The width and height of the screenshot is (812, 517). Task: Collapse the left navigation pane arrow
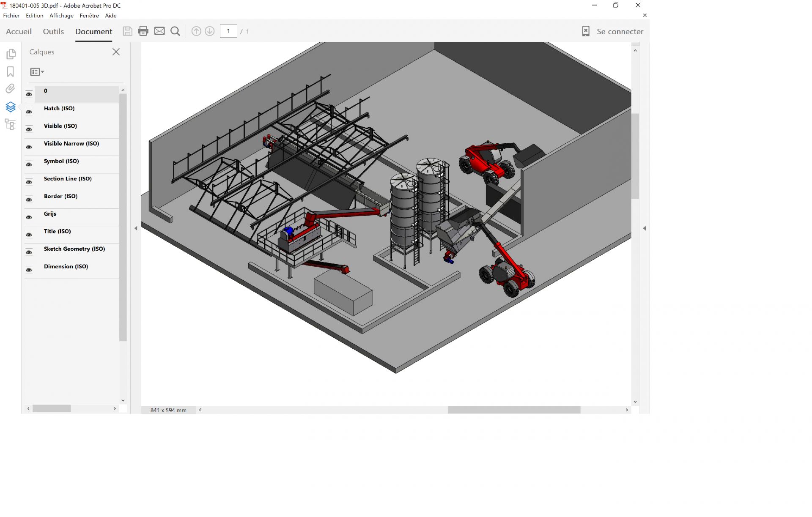pos(136,228)
